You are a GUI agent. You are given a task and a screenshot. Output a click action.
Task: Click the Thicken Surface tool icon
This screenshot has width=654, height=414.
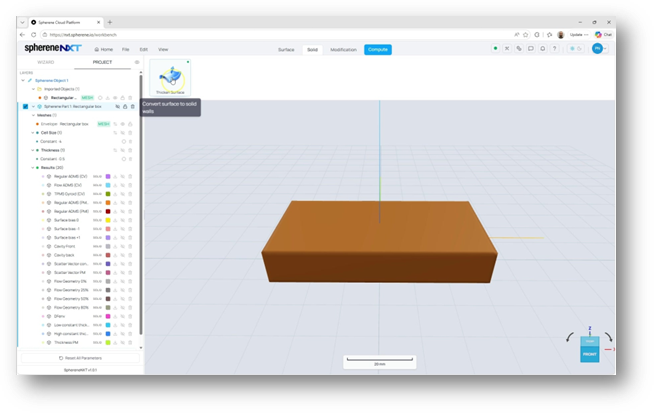[x=170, y=77]
